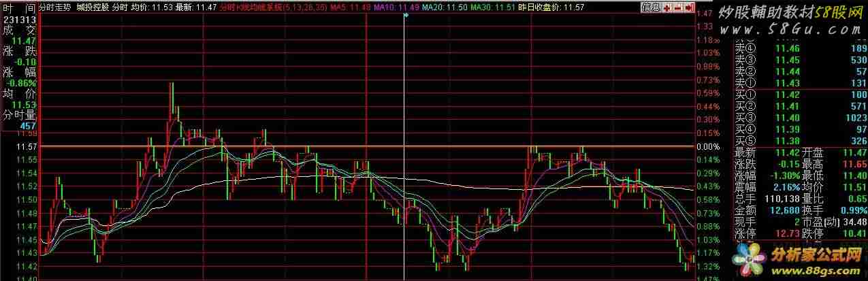Image resolution: width=868 pixels, height=281 pixels.
Task: Click the MA20: 11.50 indicator label
Action: [x=443, y=7]
